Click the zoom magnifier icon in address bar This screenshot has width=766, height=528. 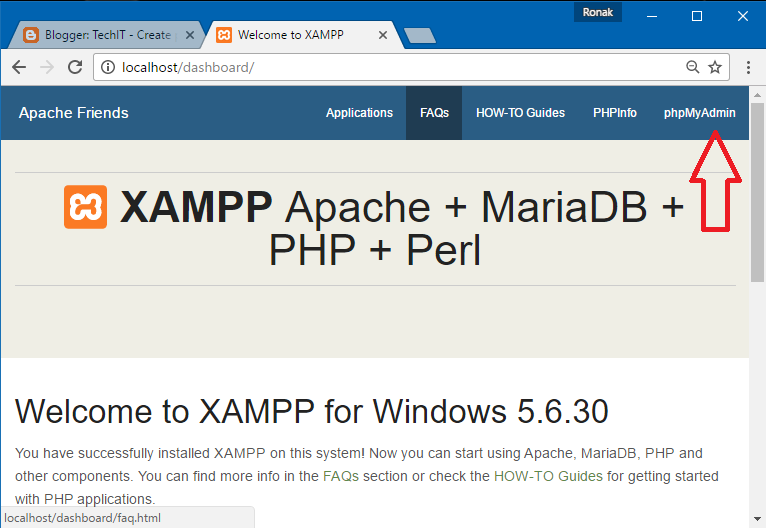[692, 67]
